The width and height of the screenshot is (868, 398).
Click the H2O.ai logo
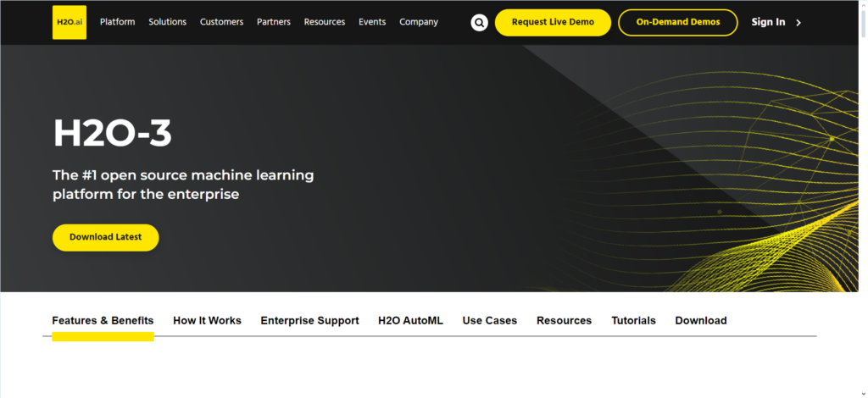coord(69,22)
